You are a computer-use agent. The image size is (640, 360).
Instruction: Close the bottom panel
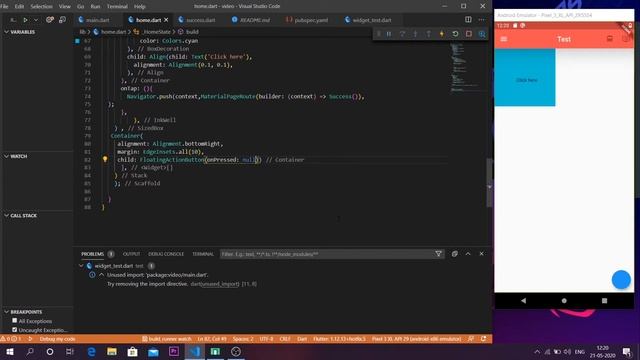point(482,254)
